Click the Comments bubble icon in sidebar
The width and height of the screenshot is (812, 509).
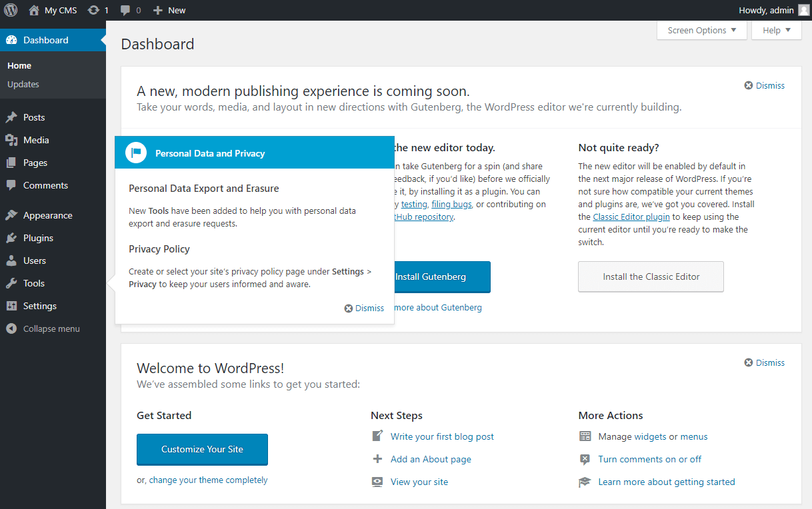coord(11,185)
